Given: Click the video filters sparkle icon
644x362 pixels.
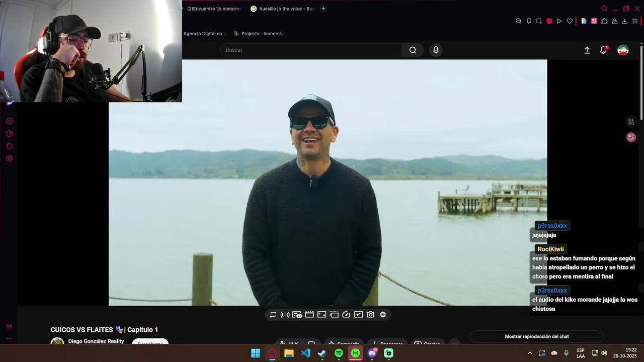Looking at the screenshot, I should [358, 315].
